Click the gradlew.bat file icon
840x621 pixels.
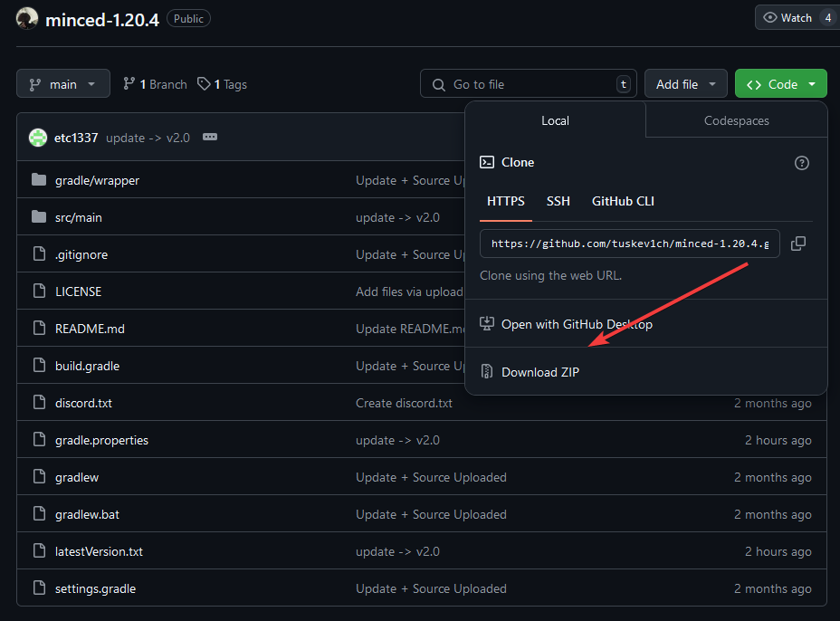pyautogui.click(x=39, y=513)
